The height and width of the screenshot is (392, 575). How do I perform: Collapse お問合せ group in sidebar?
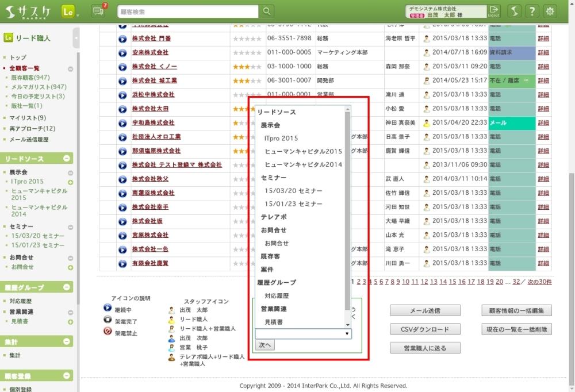pos(70,258)
